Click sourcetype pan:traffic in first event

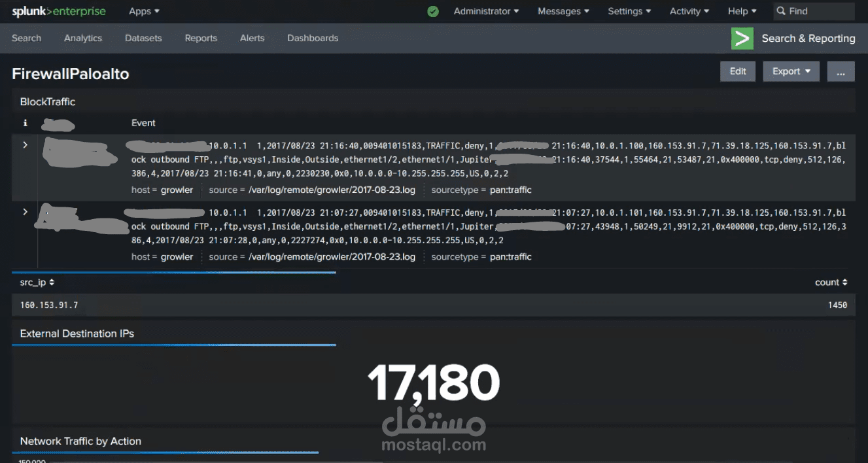tap(510, 190)
